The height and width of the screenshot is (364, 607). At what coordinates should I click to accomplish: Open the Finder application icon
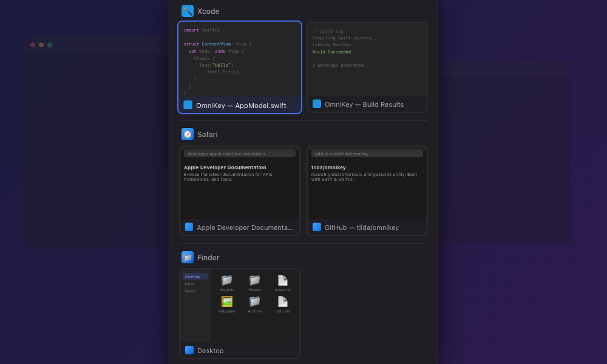187,257
